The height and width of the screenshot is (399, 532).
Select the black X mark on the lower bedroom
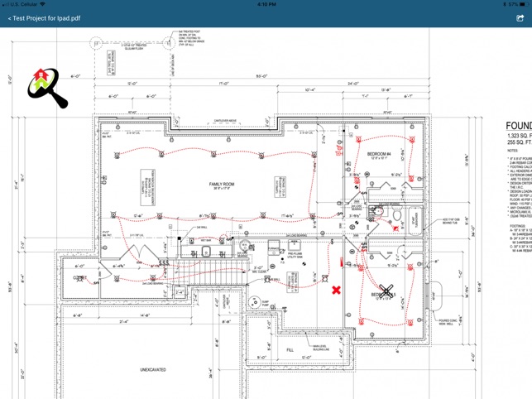tap(386, 291)
